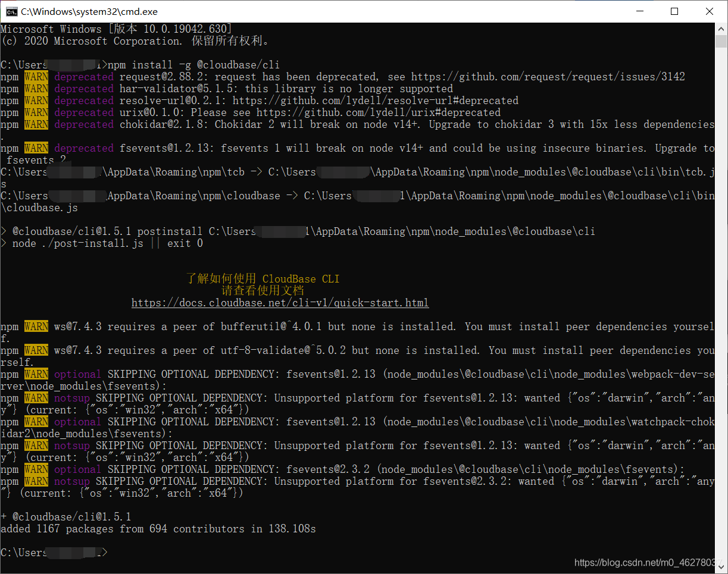Click 'har-validator@5.1.5' warning text
The image size is (728, 574).
286,89
